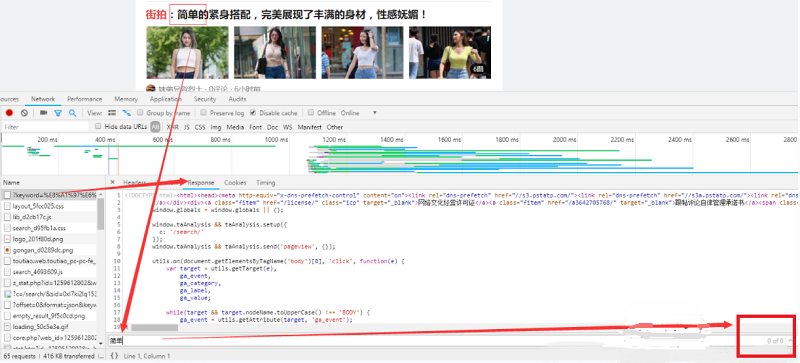
Task: Clear the network log
Action: click(24, 113)
